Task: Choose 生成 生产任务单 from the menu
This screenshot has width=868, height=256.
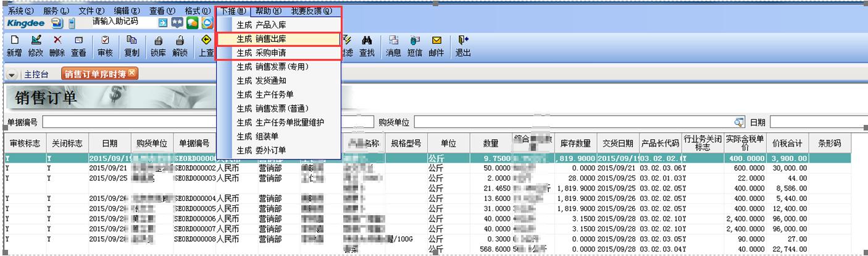Action: [278, 95]
